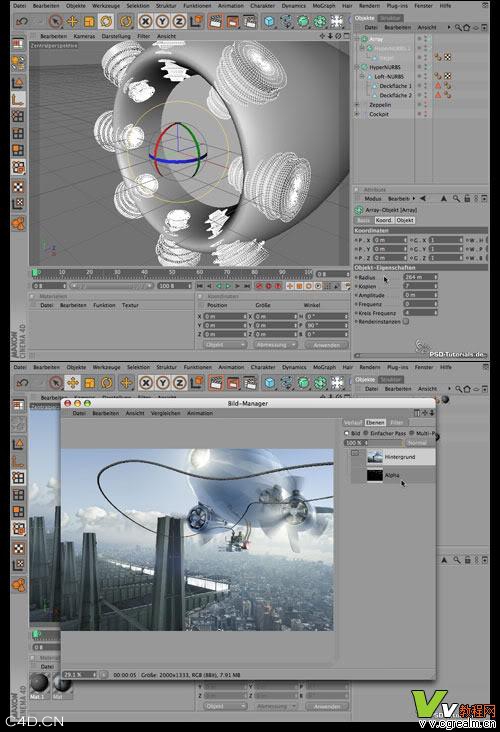Toggle visibility dots of the Zeppelin object
The image size is (500, 732).
coord(426,105)
